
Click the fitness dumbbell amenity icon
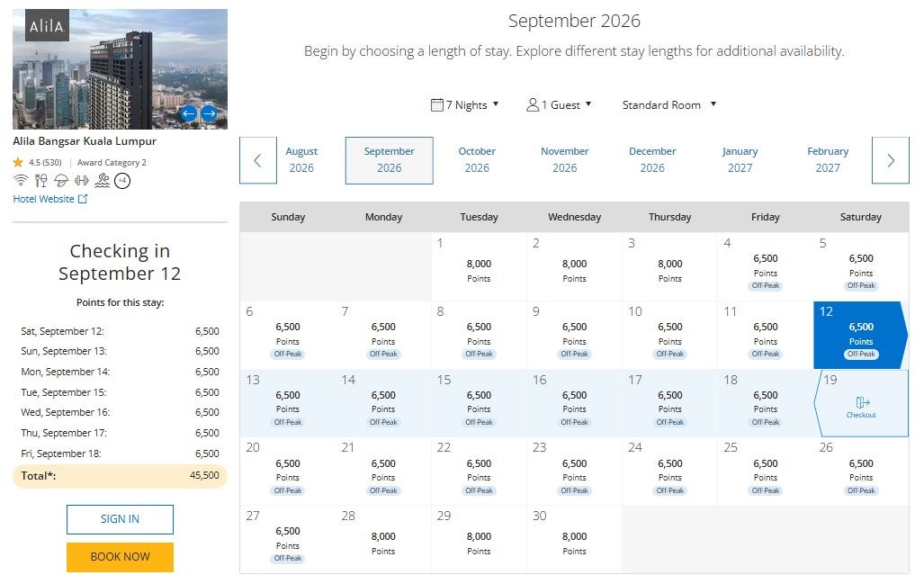81,181
